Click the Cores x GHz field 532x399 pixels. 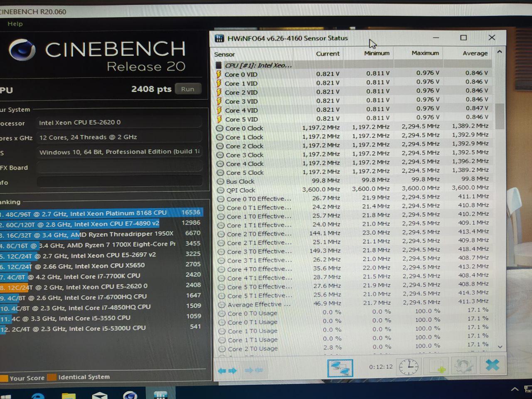click(x=119, y=137)
